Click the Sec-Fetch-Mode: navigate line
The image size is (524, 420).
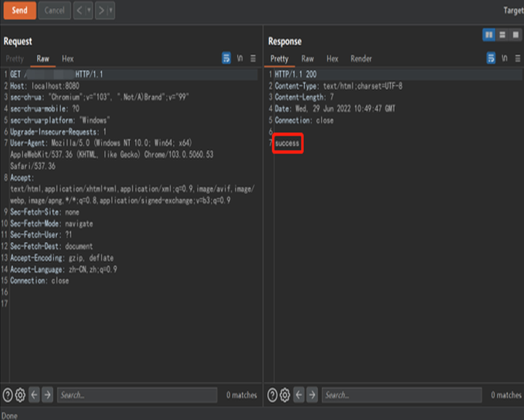52,224
